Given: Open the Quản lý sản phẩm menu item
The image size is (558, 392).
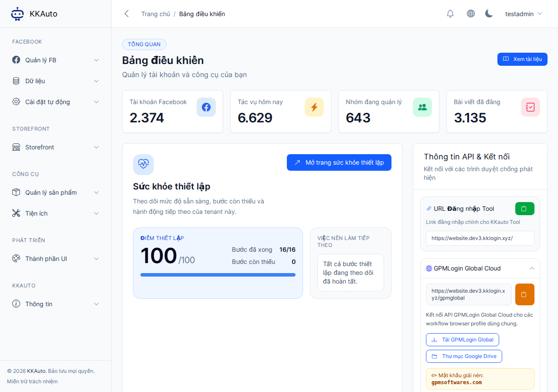Looking at the screenshot, I should (56, 193).
